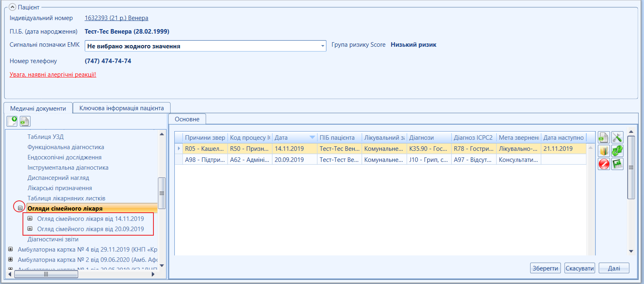Select Ендоскопічні дослідження in the tree
Viewport: 644px width, 284px height.
click(x=65, y=157)
